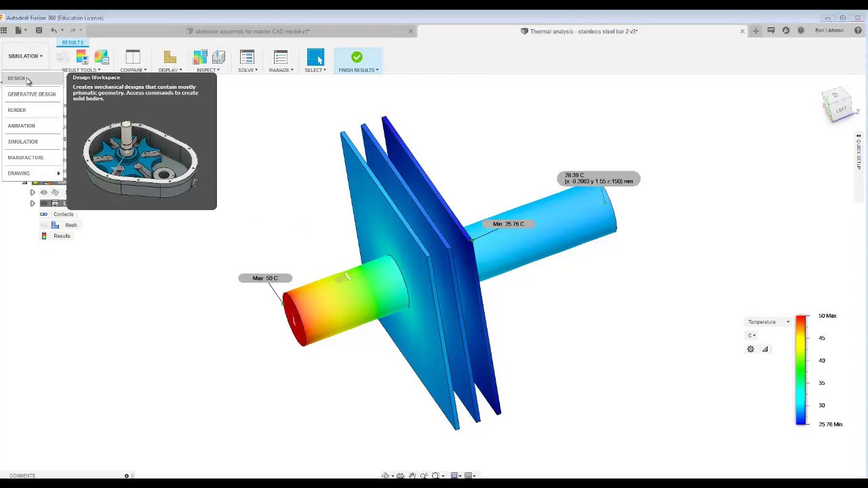
Task: Add a new design tab
Action: tap(755, 30)
